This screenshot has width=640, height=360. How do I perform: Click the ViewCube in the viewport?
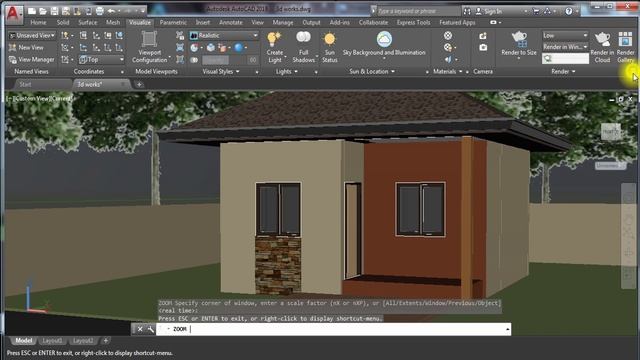point(611,132)
